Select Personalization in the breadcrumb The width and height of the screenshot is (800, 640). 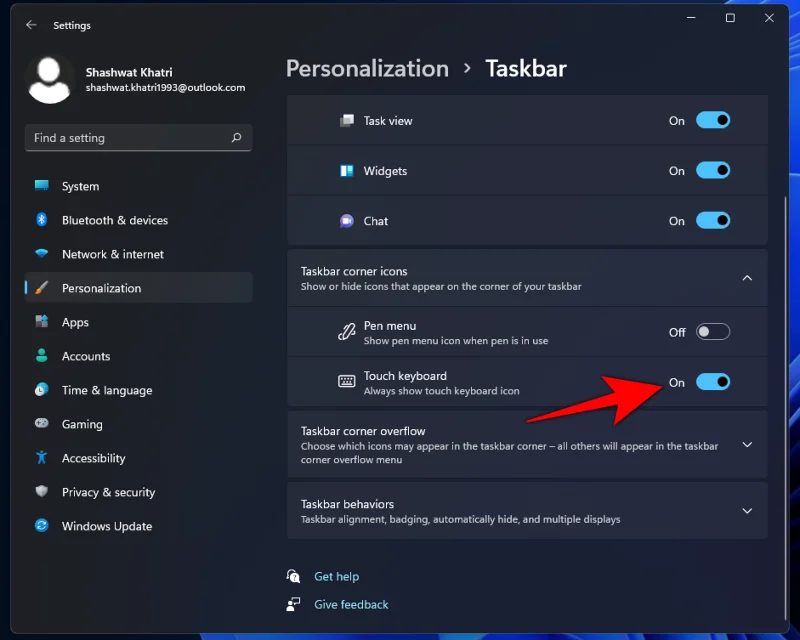coord(367,68)
